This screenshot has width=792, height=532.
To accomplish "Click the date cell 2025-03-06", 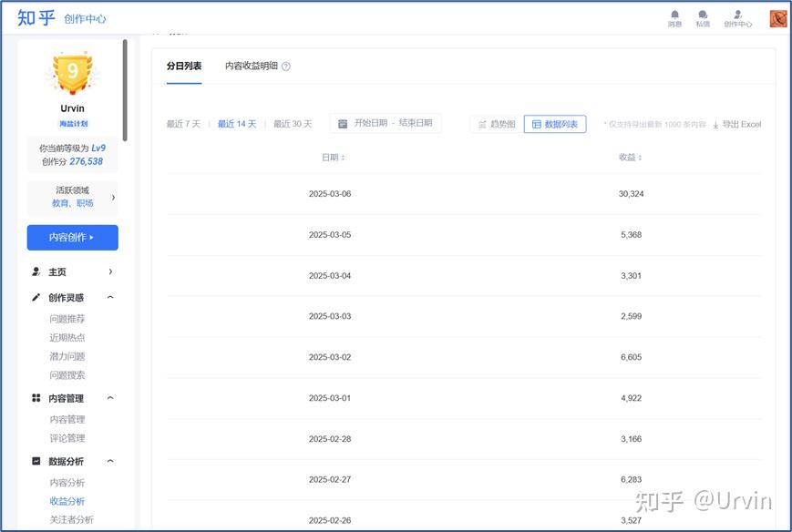I will (x=330, y=194).
